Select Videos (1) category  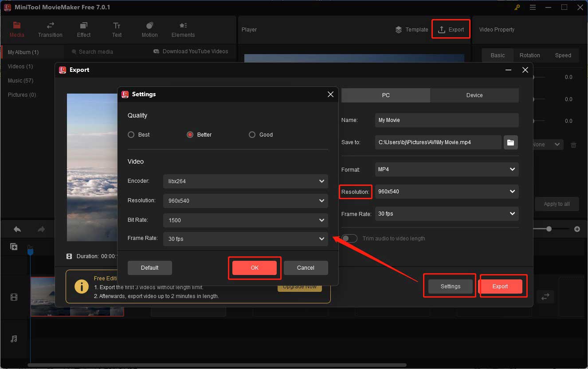tap(20, 67)
